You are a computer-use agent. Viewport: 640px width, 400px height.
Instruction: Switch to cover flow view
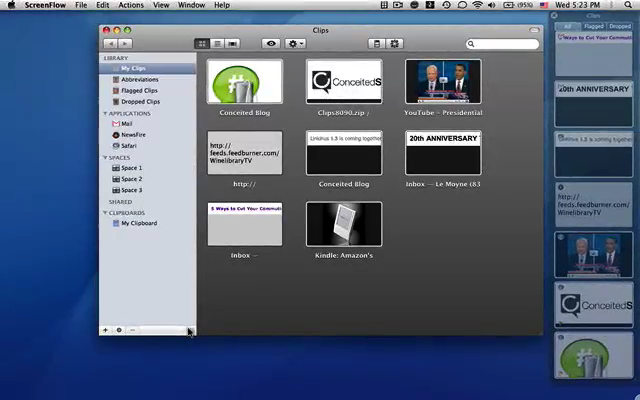tap(233, 44)
